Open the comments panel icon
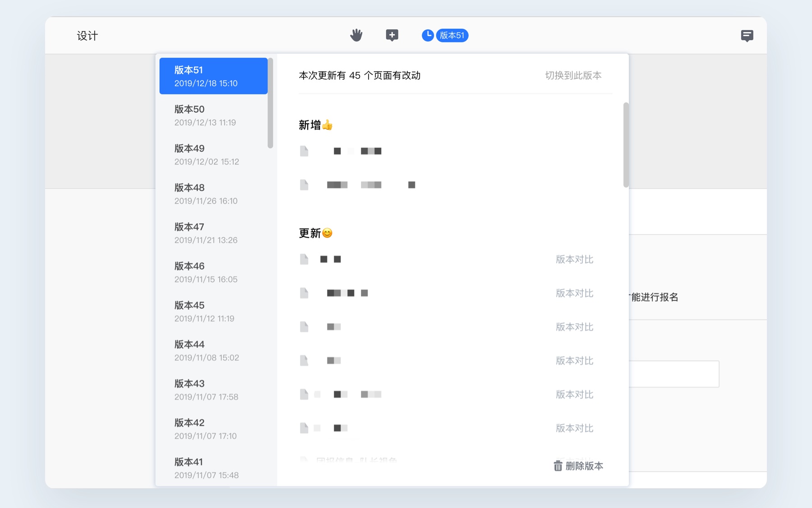The image size is (812, 508). coord(747,35)
